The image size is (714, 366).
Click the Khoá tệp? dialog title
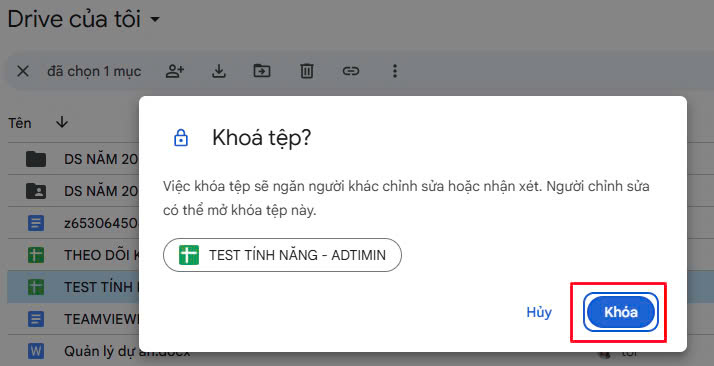(x=261, y=137)
